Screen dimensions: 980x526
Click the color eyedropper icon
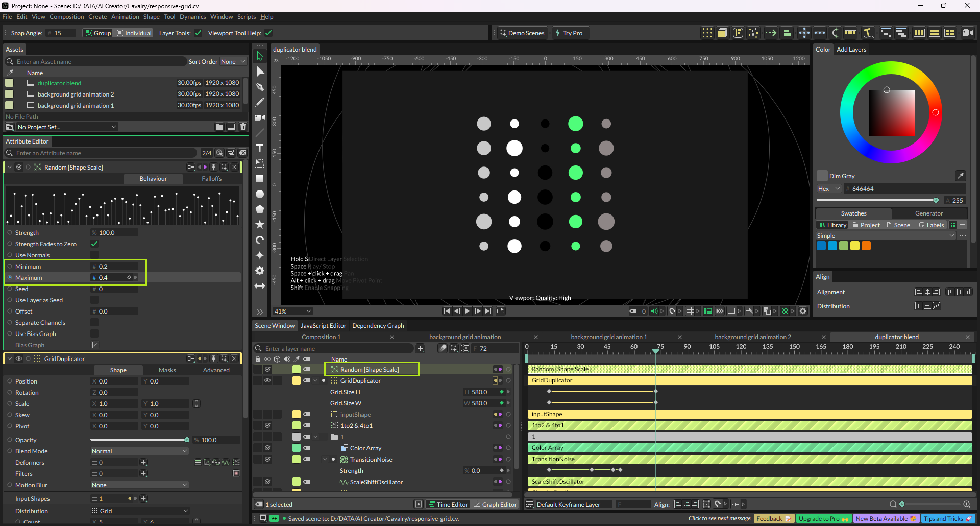[960, 176]
